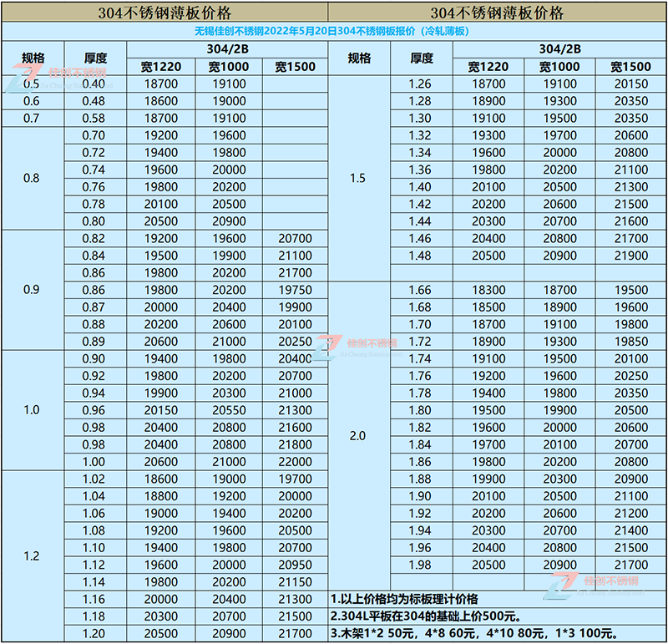This screenshot has width=668, height=644.
Task: Click the thickness value 0.58
Action: coord(94,118)
